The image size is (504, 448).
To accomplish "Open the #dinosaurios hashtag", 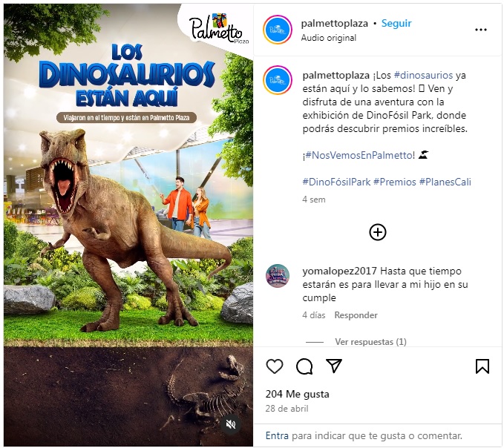I will (423, 75).
